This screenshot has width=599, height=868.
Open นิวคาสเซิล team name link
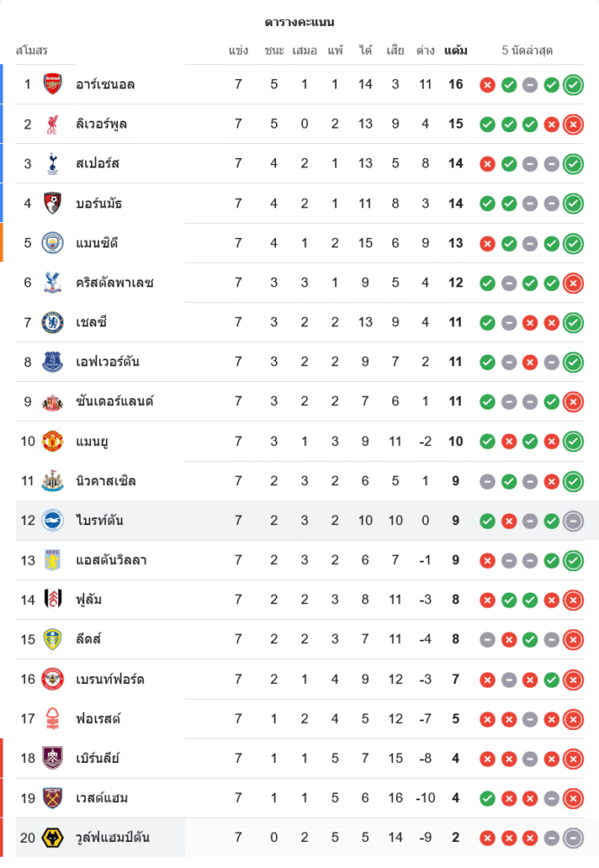point(106,481)
